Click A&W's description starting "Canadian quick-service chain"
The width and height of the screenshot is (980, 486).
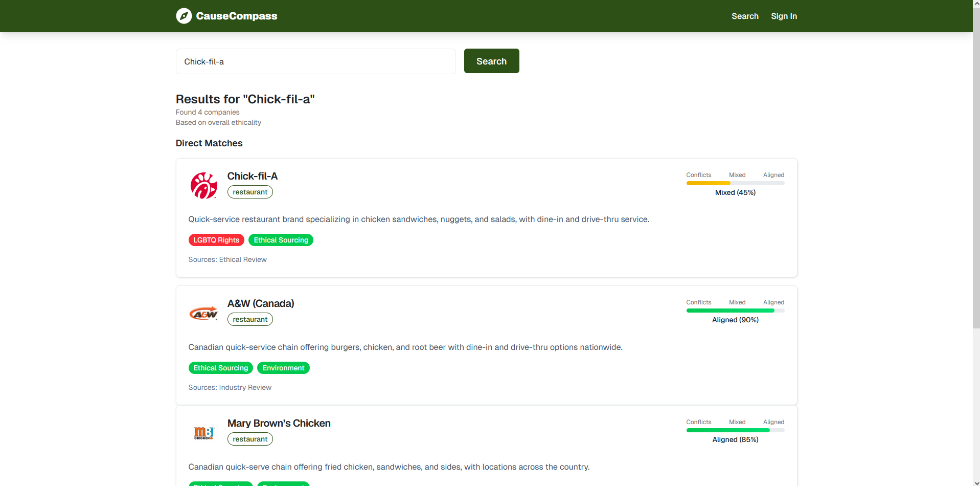[405, 347]
